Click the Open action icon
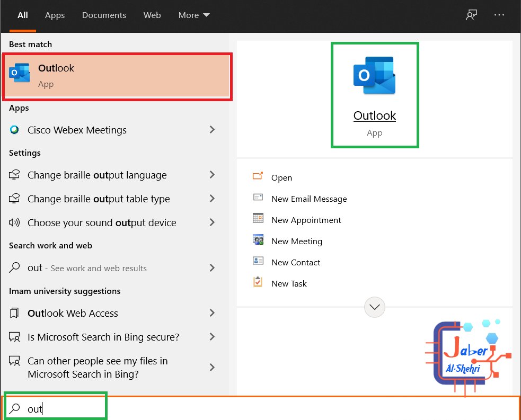This screenshot has height=420, width=521. click(x=258, y=176)
